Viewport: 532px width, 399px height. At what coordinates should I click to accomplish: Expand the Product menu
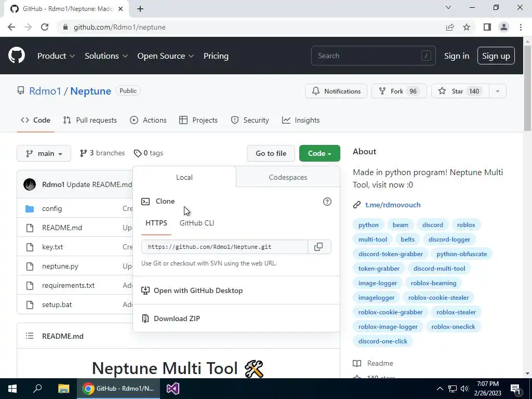(56, 56)
